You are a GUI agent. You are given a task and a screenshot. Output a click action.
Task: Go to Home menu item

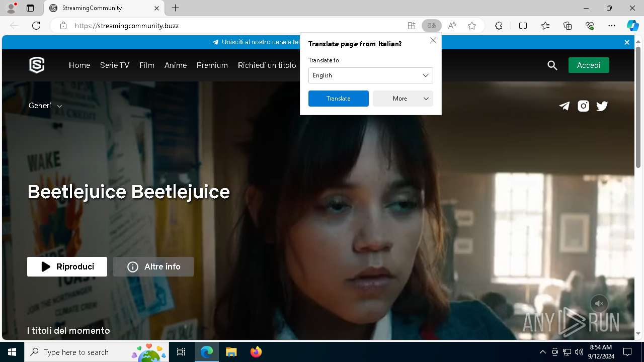click(x=79, y=65)
